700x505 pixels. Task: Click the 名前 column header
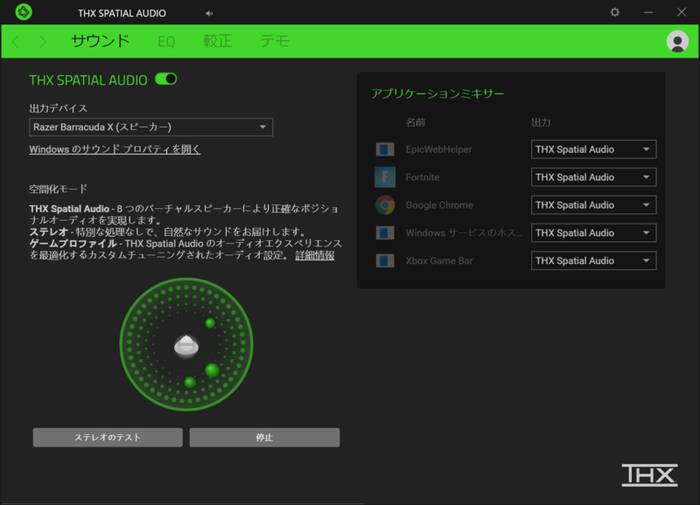point(415,122)
